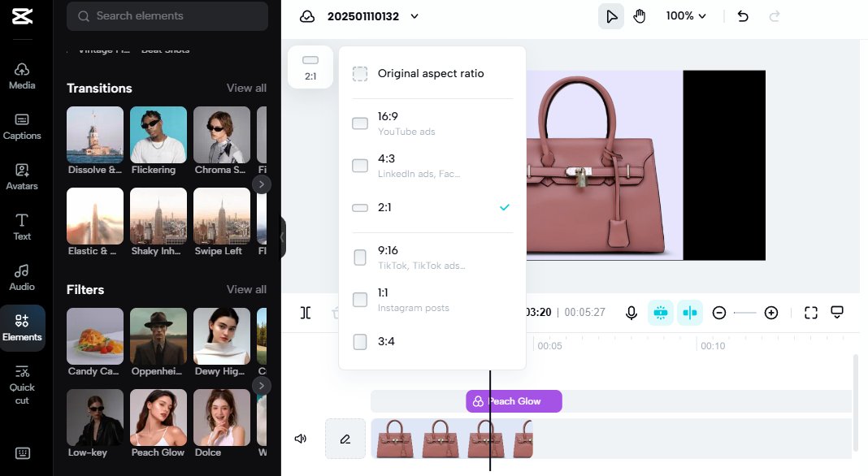Mute the video track audio
The height and width of the screenshot is (476, 868).
[x=301, y=439]
